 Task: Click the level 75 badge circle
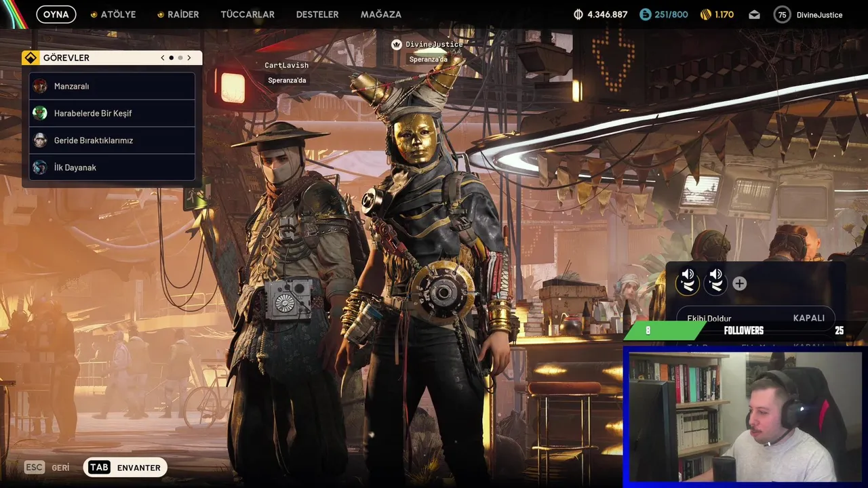(x=783, y=14)
